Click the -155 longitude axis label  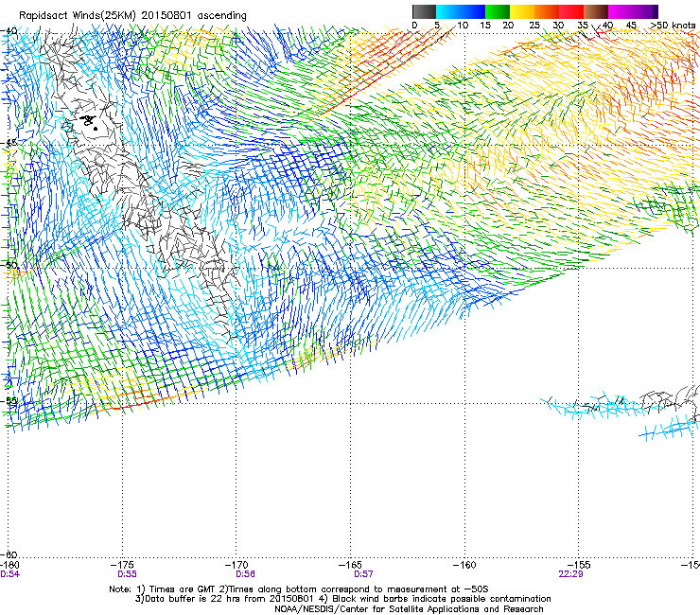point(580,565)
